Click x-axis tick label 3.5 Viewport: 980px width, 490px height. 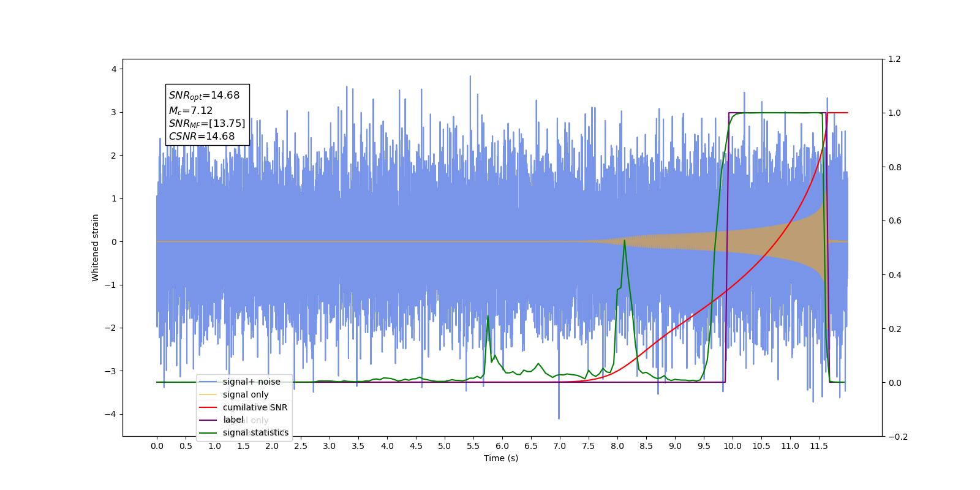click(x=358, y=446)
